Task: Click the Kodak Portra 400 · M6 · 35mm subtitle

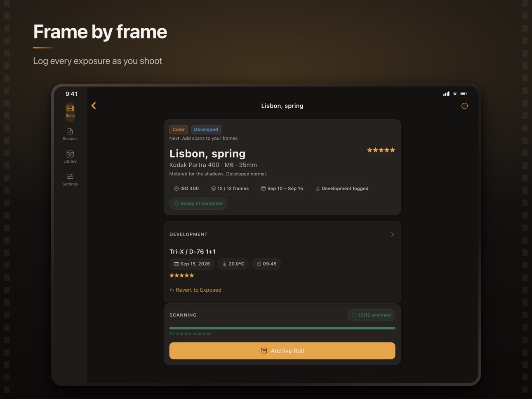Action: point(213,165)
